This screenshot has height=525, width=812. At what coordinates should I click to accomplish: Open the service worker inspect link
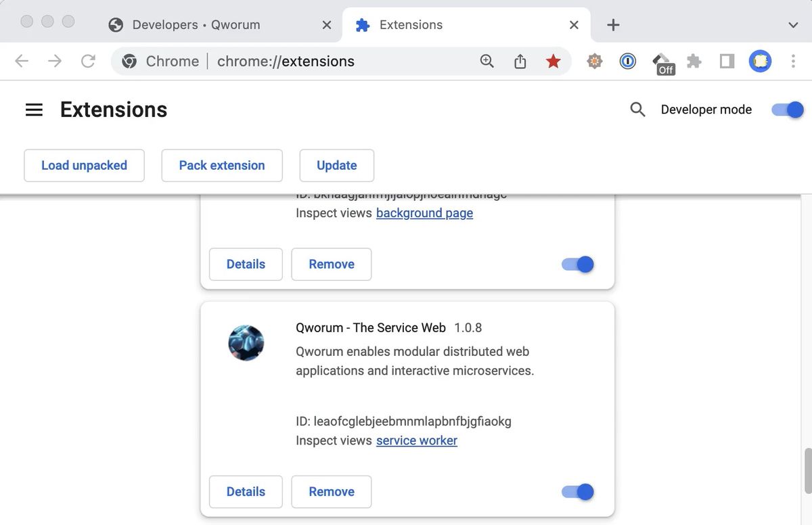pos(417,440)
